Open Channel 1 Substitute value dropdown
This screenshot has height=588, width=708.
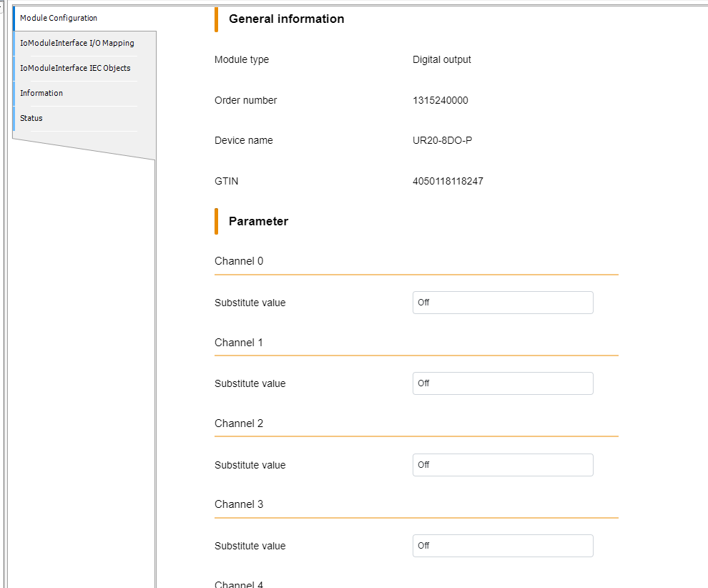coord(503,383)
